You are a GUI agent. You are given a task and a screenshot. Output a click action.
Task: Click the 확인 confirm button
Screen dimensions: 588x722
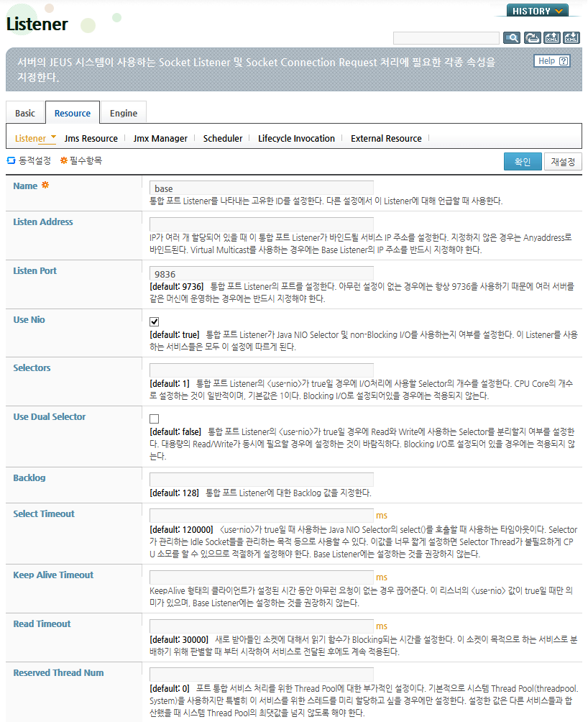[522, 162]
